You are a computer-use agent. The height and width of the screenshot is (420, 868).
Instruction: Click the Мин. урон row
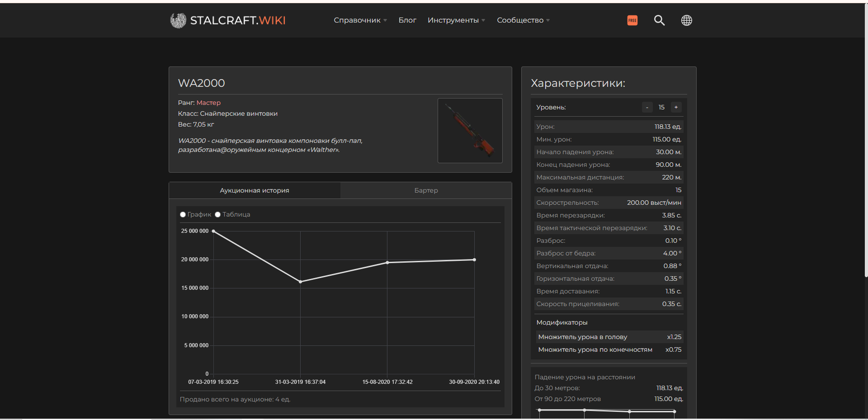[609, 139]
